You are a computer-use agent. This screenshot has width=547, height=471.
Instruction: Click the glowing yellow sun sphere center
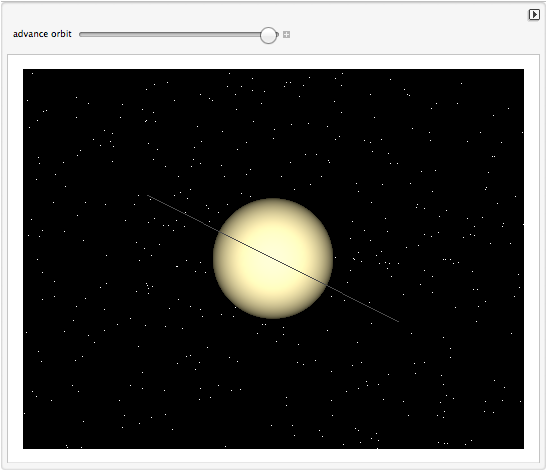[x=273, y=258]
